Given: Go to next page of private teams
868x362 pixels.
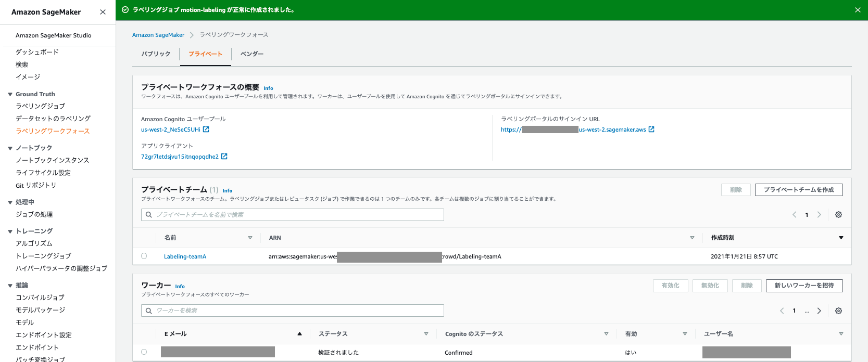Looking at the screenshot, I should coord(819,214).
